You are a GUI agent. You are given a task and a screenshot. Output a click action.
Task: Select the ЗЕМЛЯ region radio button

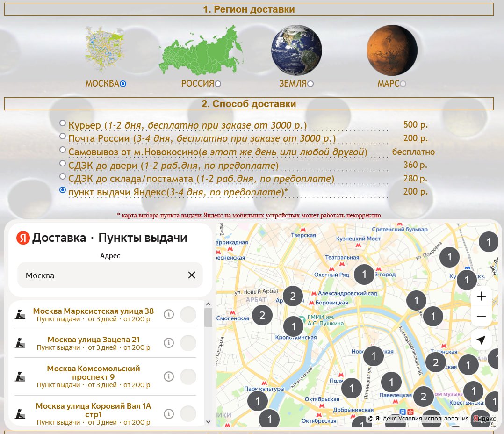coord(310,84)
